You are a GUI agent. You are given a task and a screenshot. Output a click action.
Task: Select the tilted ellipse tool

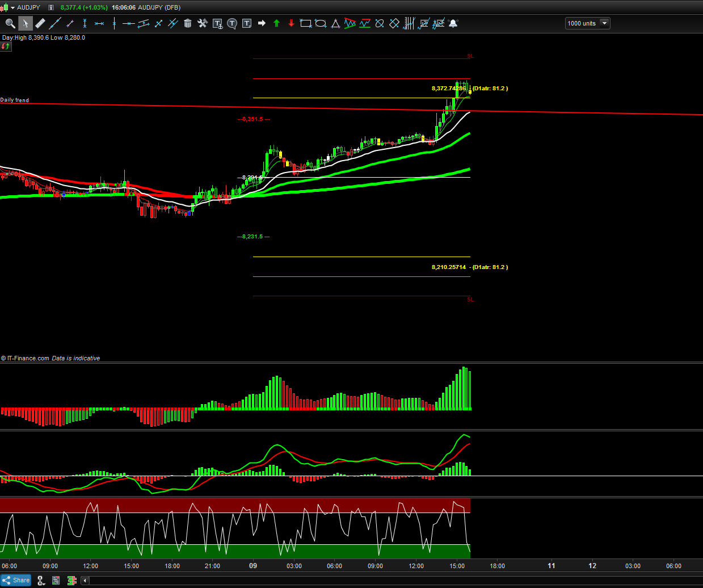point(380,23)
